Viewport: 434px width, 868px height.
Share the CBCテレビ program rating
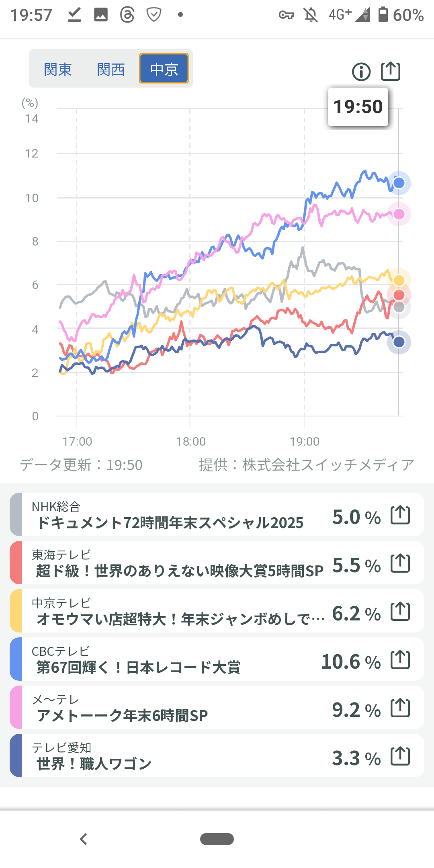pos(400,660)
